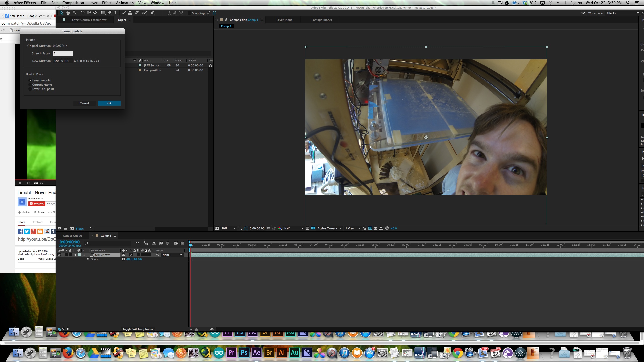Screen dimensions: 644x362
Task: Select the Hand tool
Action: point(68,13)
